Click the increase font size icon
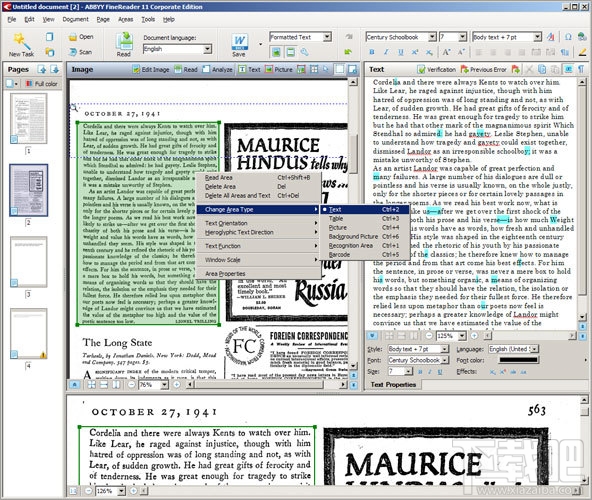592x500 pixels. (446, 52)
